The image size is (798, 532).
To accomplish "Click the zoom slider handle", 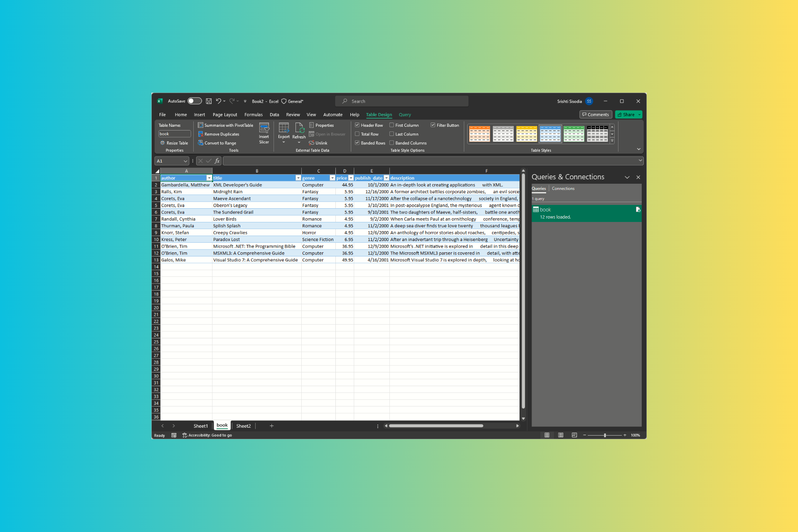I will [x=605, y=435].
